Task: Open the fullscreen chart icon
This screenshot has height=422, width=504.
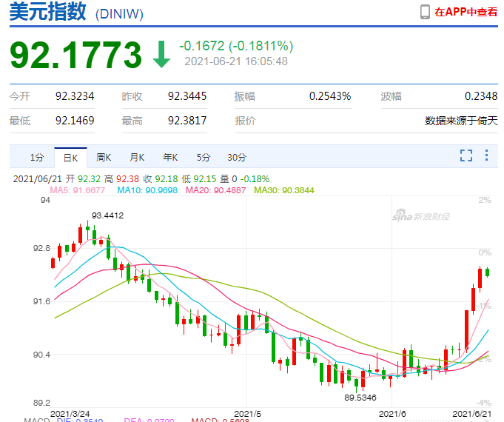Action: coord(466,155)
